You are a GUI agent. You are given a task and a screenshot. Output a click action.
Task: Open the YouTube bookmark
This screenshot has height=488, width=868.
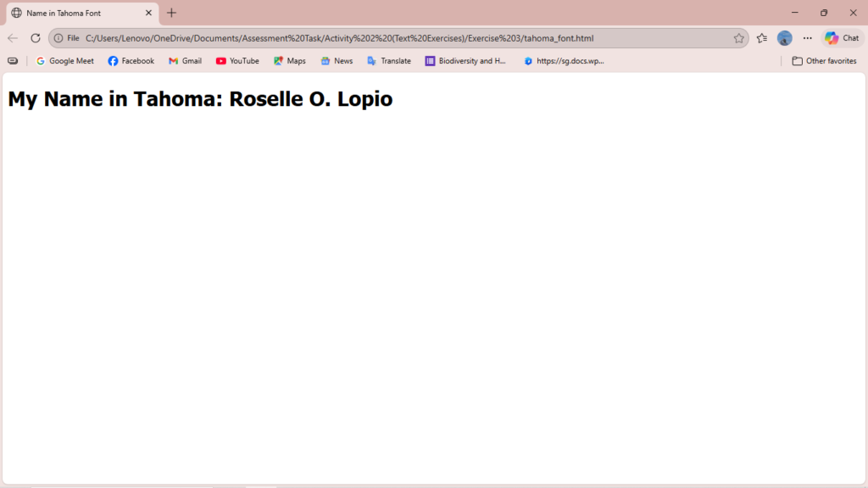237,61
